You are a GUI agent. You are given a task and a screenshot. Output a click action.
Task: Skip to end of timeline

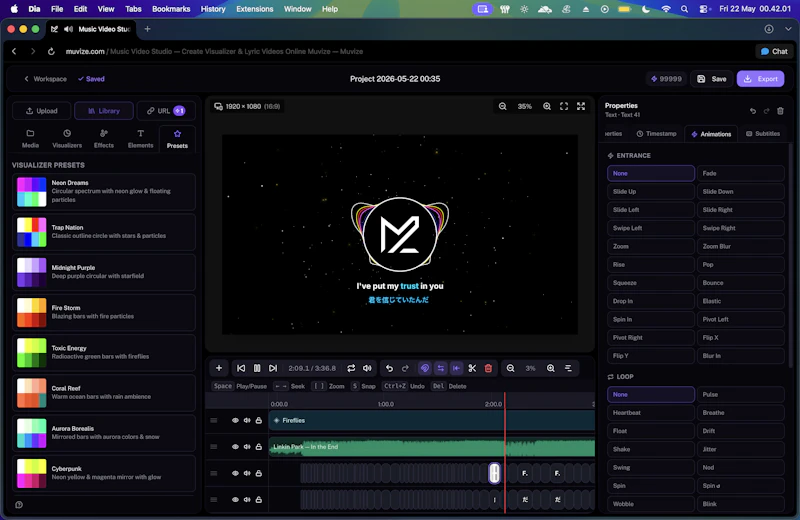click(273, 368)
